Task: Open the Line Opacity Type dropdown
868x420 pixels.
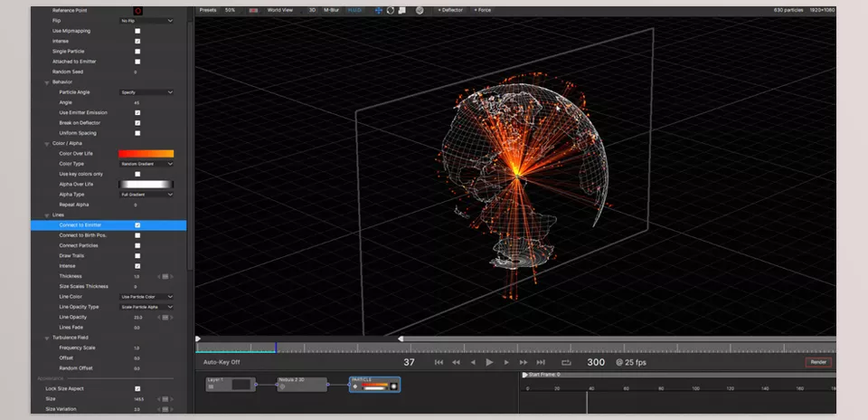Action: coord(146,307)
